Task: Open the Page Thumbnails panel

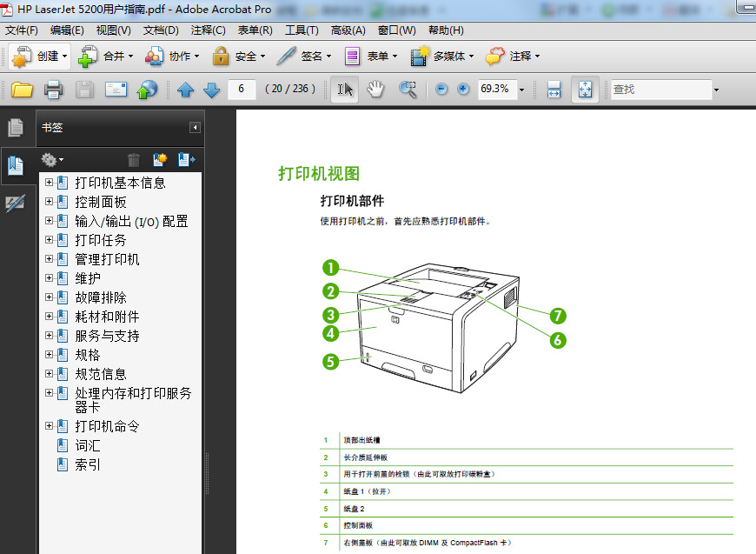Action: click(x=15, y=126)
